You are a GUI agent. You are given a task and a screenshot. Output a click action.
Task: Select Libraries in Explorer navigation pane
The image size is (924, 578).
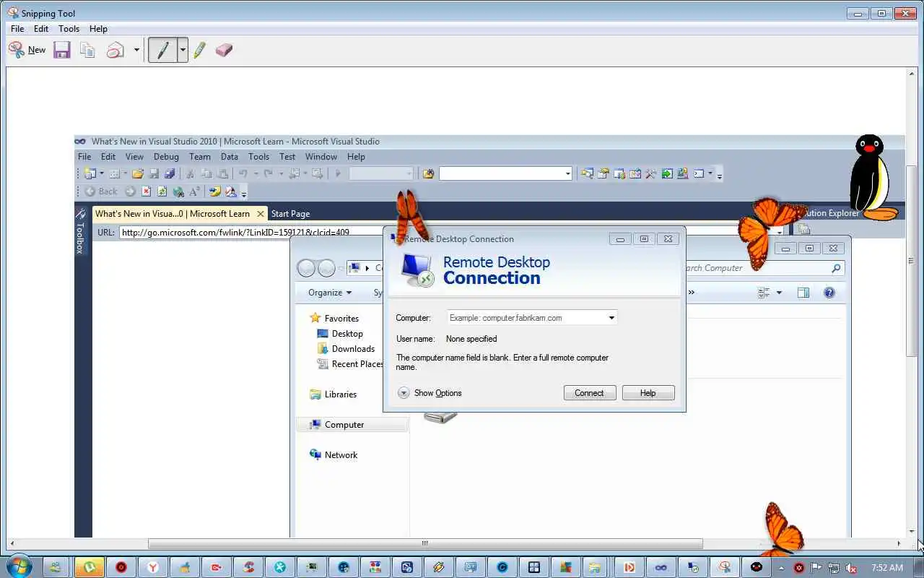coord(333,394)
